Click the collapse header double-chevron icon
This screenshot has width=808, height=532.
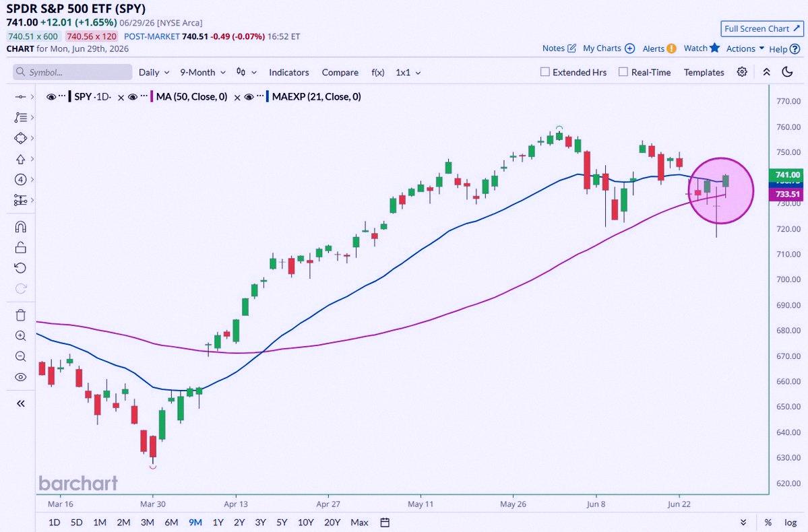pos(766,72)
